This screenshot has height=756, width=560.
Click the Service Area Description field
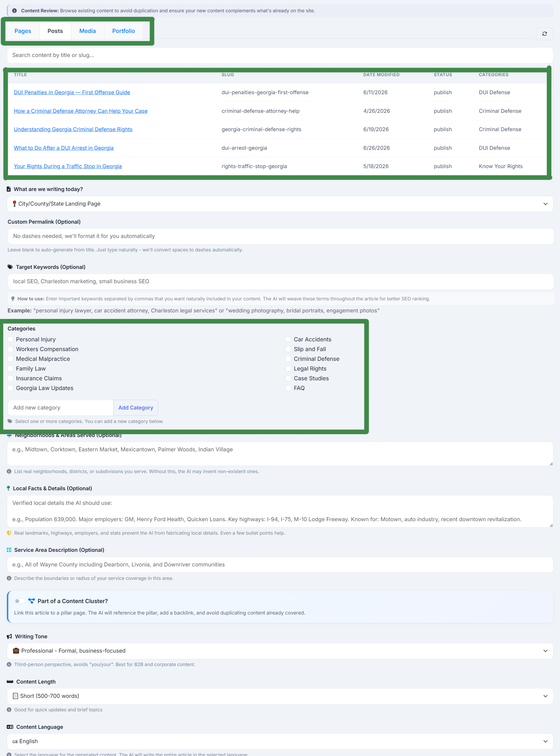pyautogui.click(x=280, y=565)
